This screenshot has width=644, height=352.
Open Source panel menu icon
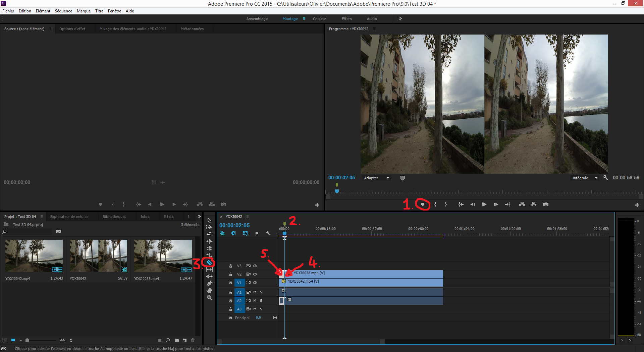tap(51, 29)
